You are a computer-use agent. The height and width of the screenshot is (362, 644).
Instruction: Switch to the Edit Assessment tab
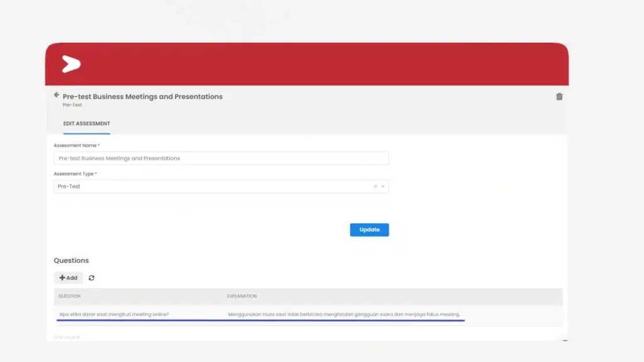pyautogui.click(x=87, y=124)
